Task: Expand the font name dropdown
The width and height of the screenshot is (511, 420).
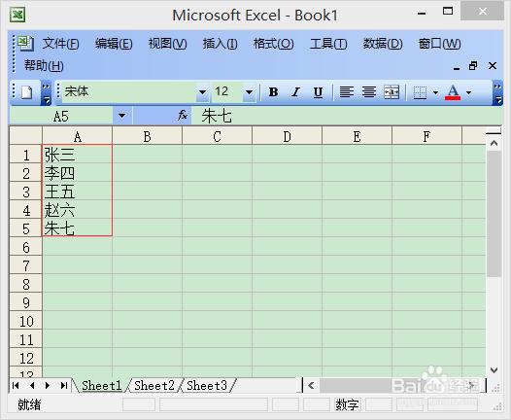Action: [x=202, y=92]
